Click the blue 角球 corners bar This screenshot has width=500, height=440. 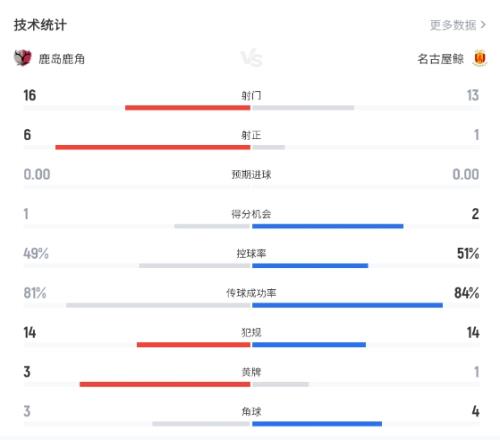[317, 424]
